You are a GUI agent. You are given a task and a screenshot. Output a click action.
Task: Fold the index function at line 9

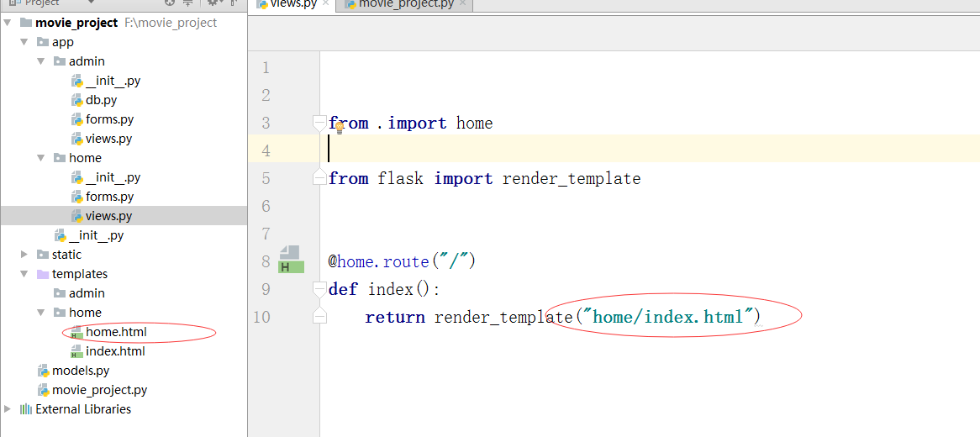coord(319,289)
